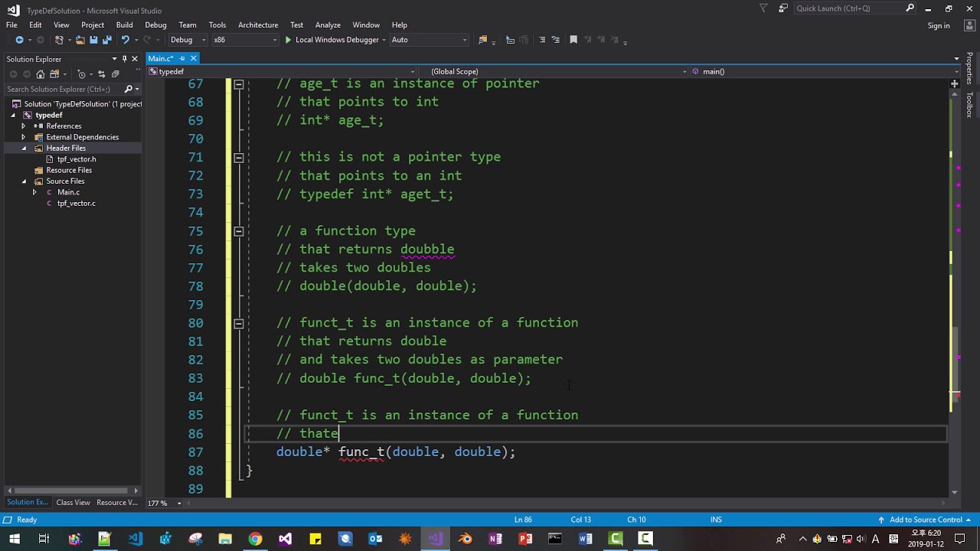Select tpf_vector.h in Solution Explorer

click(76, 159)
